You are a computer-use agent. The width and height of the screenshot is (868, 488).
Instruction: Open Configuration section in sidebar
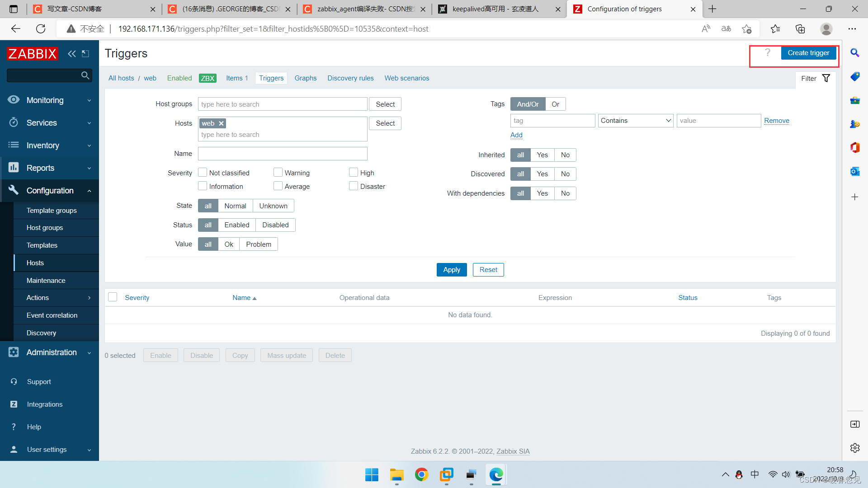click(49, 190)
